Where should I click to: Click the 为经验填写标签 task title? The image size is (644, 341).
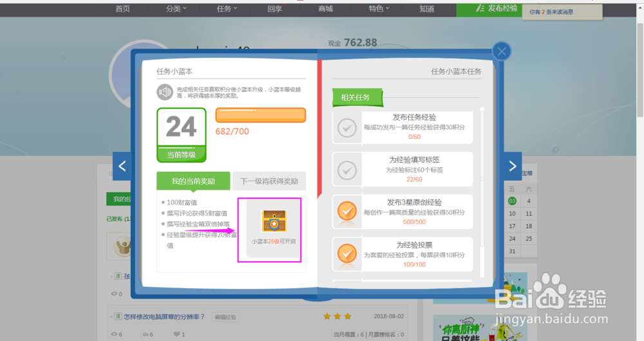point(414,160)
